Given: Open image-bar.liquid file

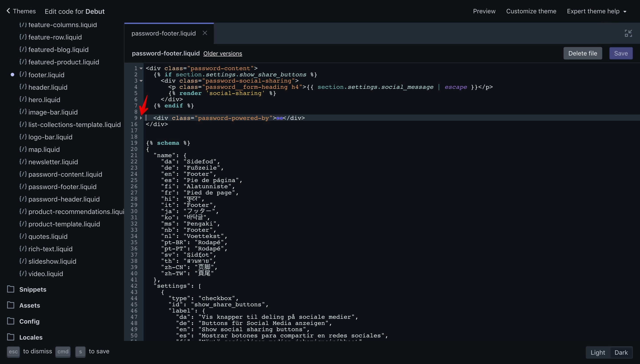Looking at the screenshot, I should click(x=53, y=112).
